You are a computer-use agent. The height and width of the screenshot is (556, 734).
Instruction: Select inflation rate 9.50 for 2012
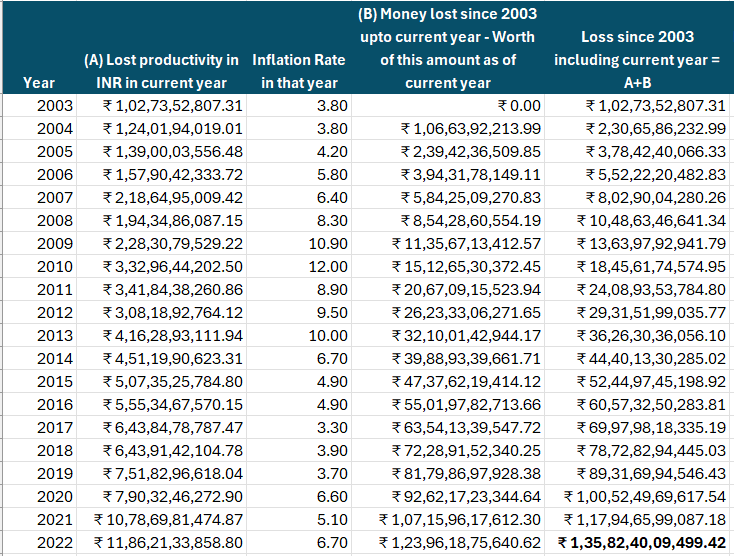(299, 313)
